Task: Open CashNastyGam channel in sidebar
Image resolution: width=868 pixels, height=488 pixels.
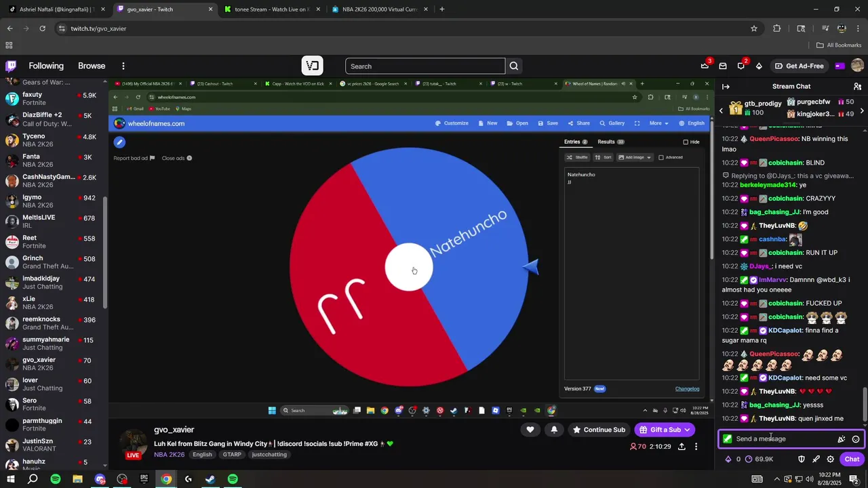Action: pyautogui.click(x=53, y=181)
